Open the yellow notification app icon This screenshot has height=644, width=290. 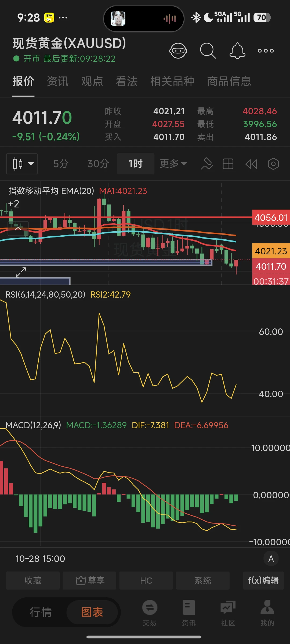(49, 18)
